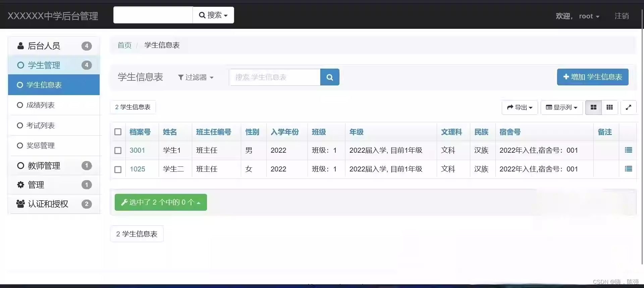Open student record link 3001
The width and height of the screenshot is (644, 288).
point(137,150)
